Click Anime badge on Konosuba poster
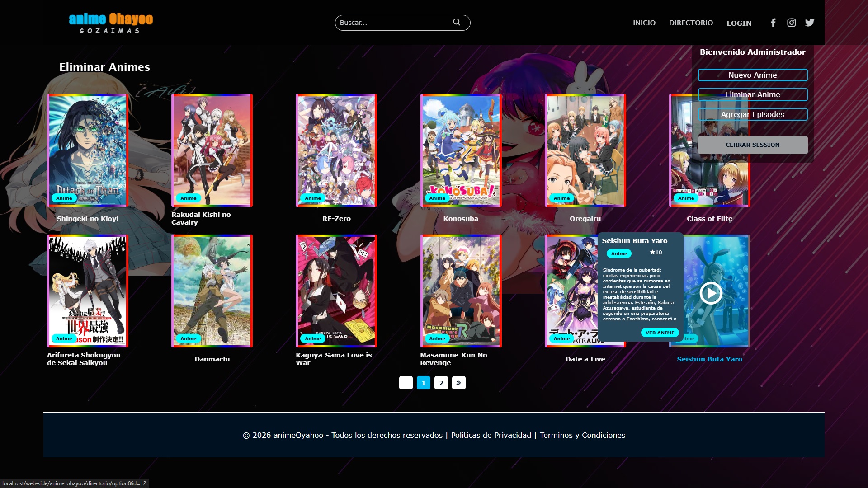The image size is (868, 488). point(437,198)
